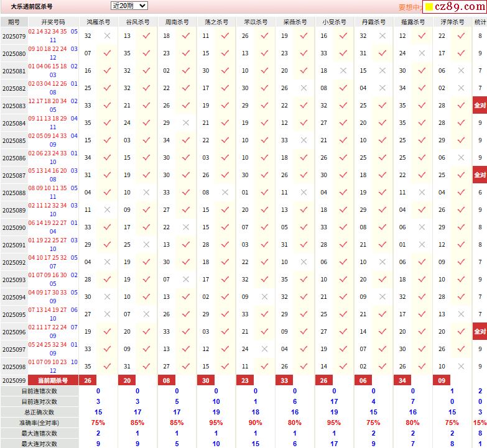Image resolution: width=487 pixels, height=448 pixels.
Task: Click current kill number 34 under 薤露杀号
Action: click(x=402, y=380)
